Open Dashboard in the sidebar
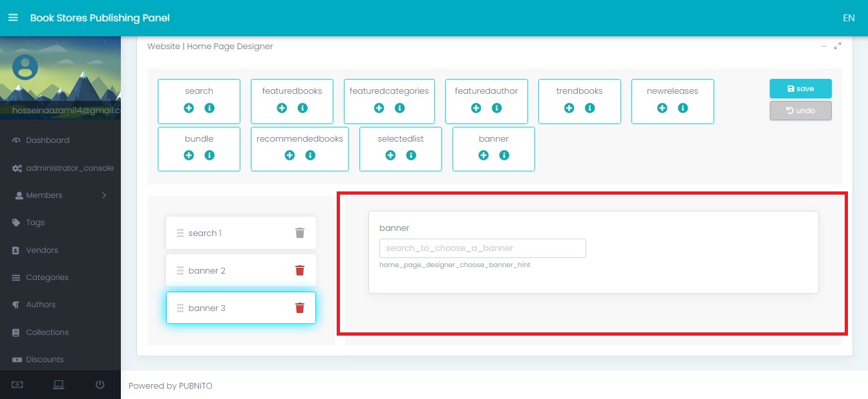 pyautogui.click(x=47, y=140)
